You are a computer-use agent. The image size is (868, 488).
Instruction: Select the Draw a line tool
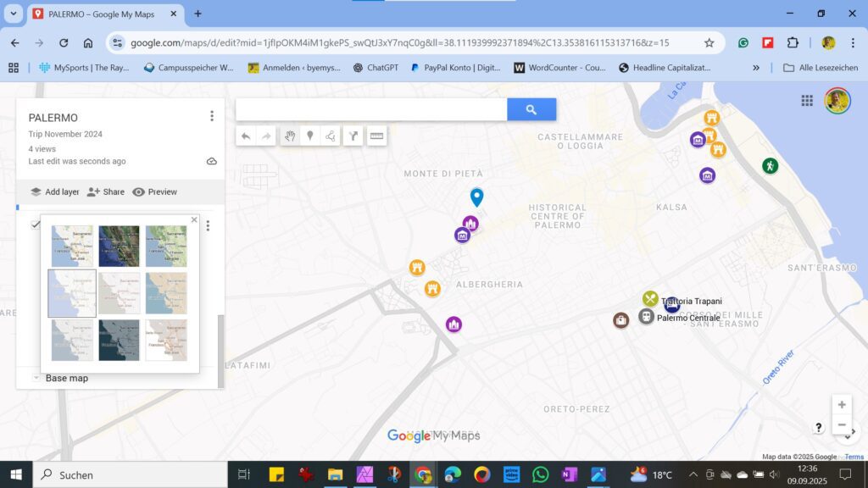331,136
